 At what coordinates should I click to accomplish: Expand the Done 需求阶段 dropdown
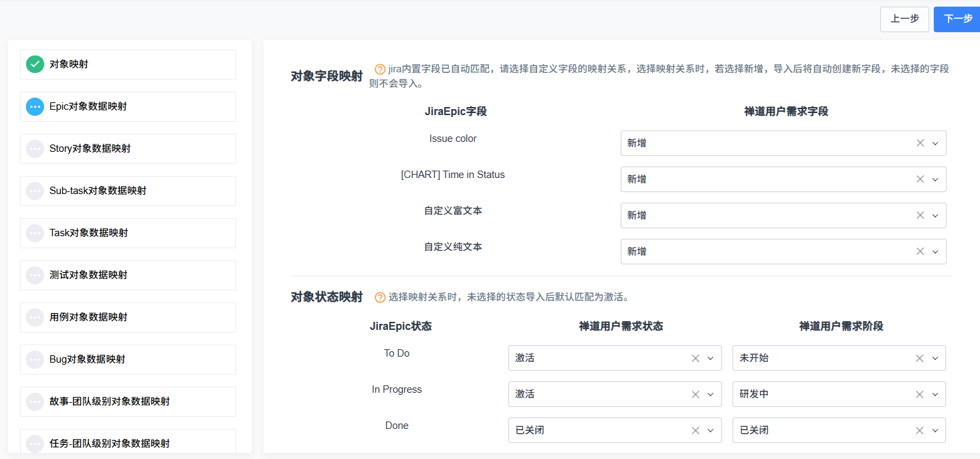(x=935, y=430)
